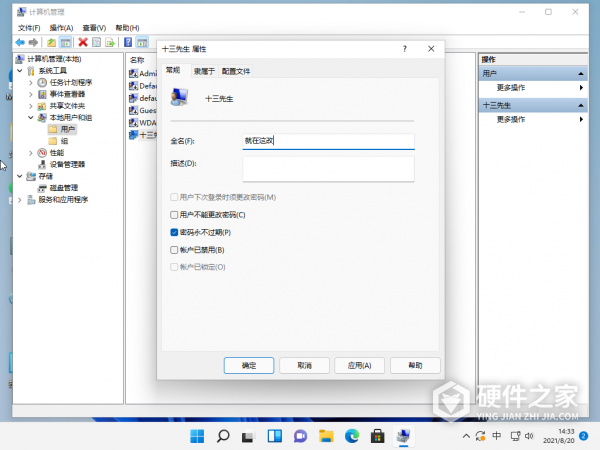
Task: Click the volume speaker tray icon
Action: pyautogui.click(x=529, y=436)
